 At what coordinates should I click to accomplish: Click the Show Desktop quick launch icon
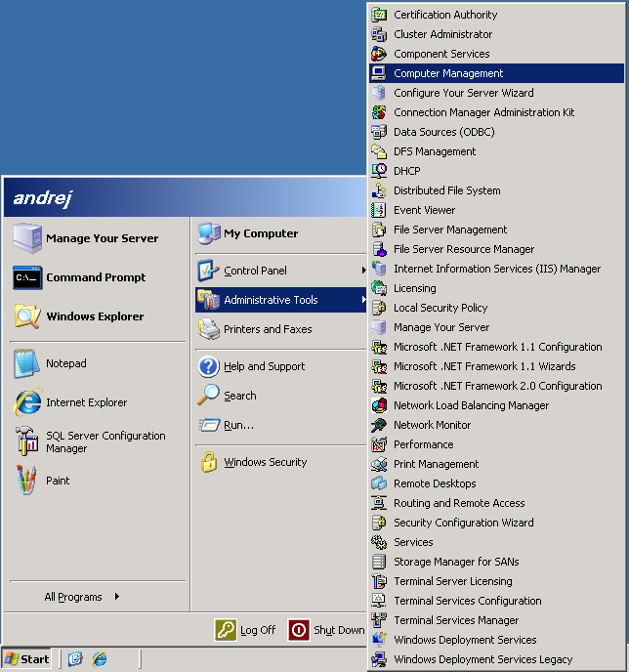click(x=75, y=659)
